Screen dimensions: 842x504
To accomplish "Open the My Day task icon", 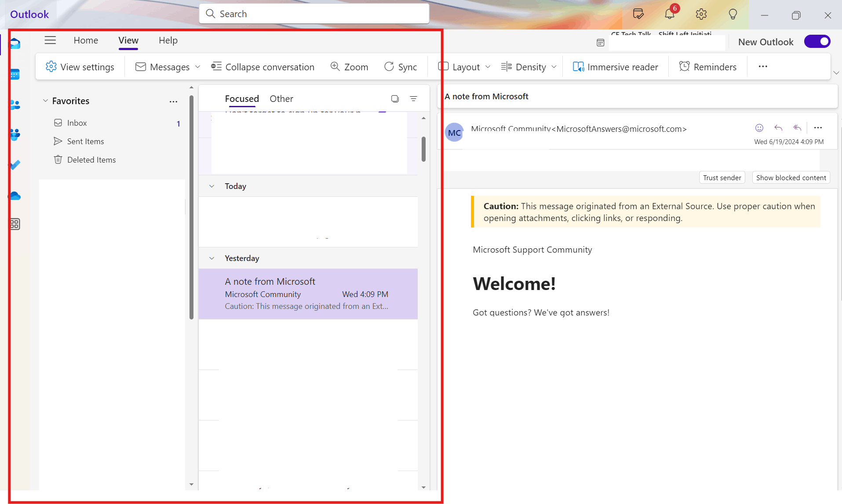I will tap(638, 14).
